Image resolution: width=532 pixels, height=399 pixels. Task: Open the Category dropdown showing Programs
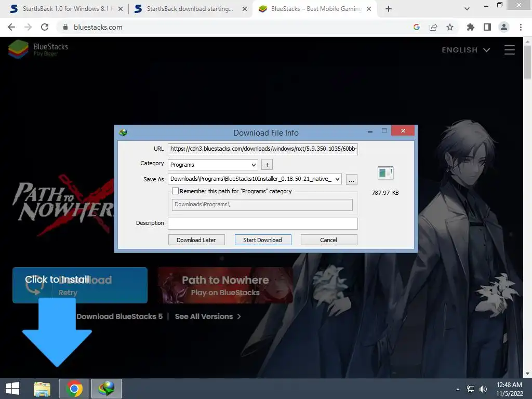click(212, 165)
